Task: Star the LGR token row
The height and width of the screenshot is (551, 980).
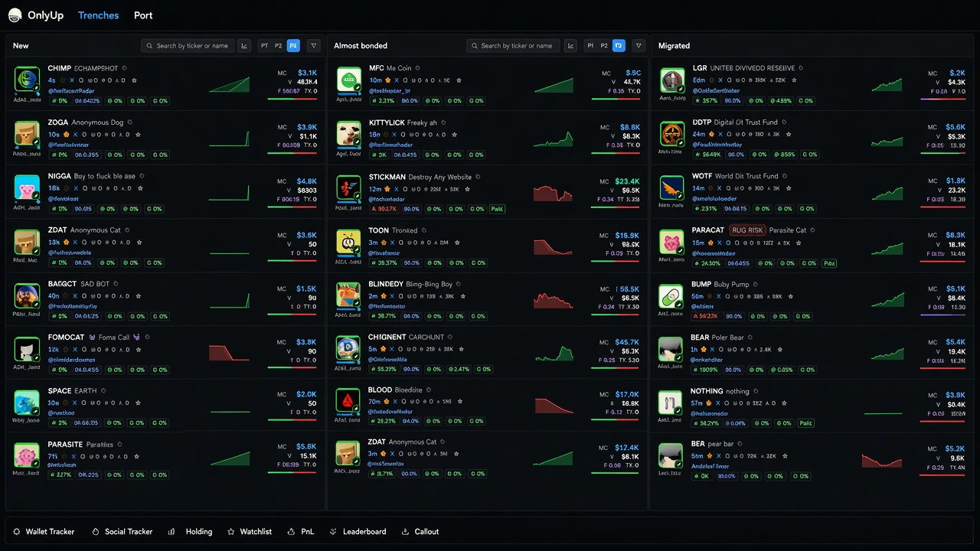Action: (795, 80)
